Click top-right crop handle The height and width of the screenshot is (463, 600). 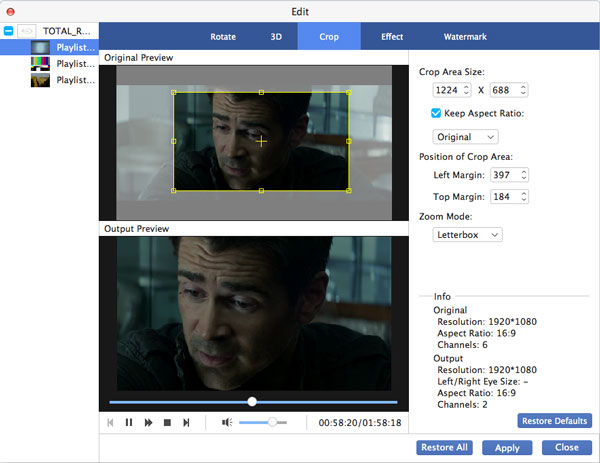tap(349, 92)
